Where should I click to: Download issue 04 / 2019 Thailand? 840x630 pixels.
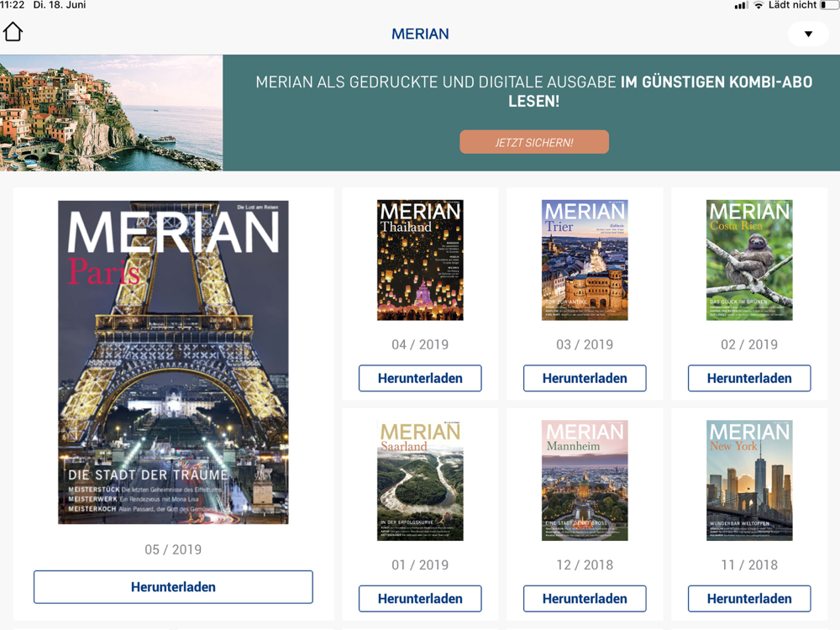(420, 378)
